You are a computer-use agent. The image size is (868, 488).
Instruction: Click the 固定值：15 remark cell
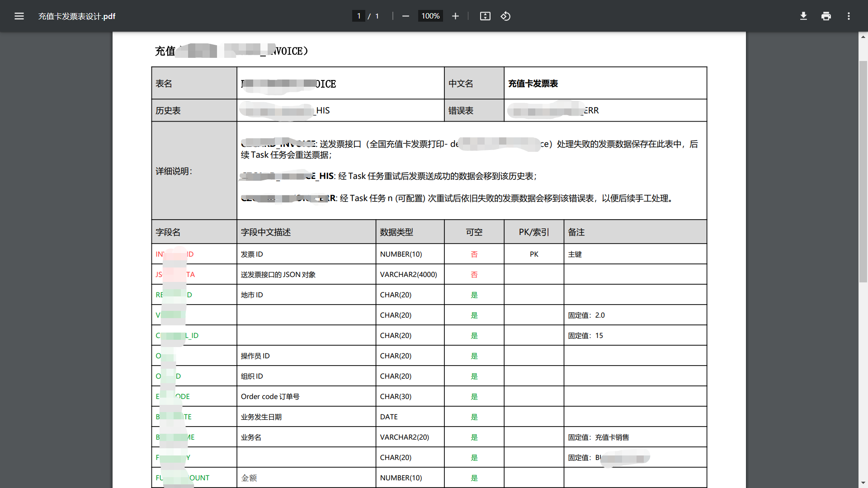[636, 336]
